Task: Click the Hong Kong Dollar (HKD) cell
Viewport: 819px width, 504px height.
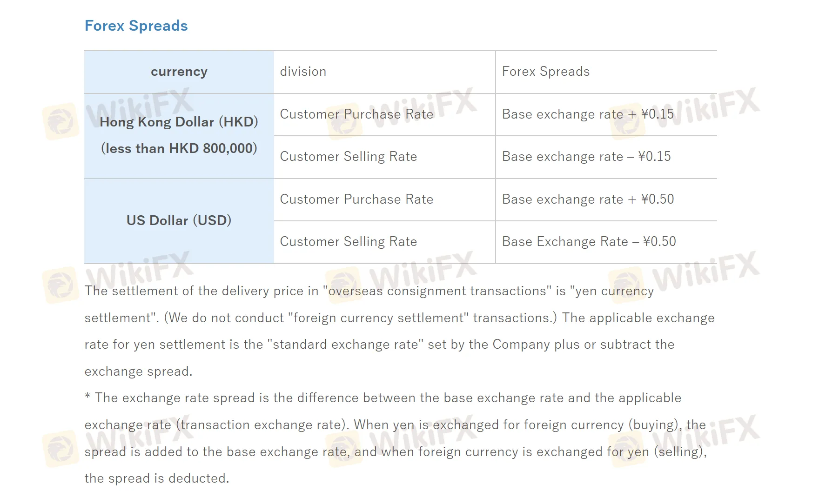Action: tap(179, 136)
